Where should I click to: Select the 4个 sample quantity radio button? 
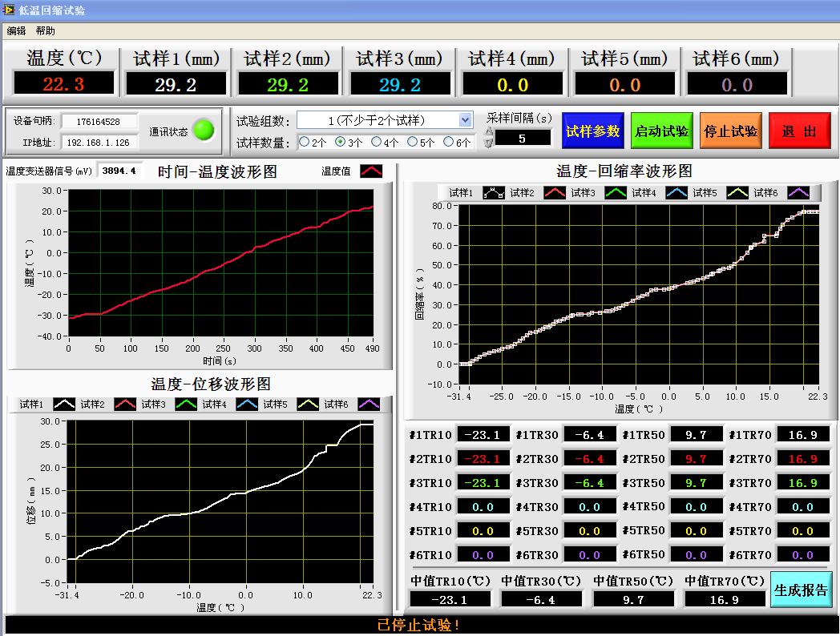(x=376, y=143)
